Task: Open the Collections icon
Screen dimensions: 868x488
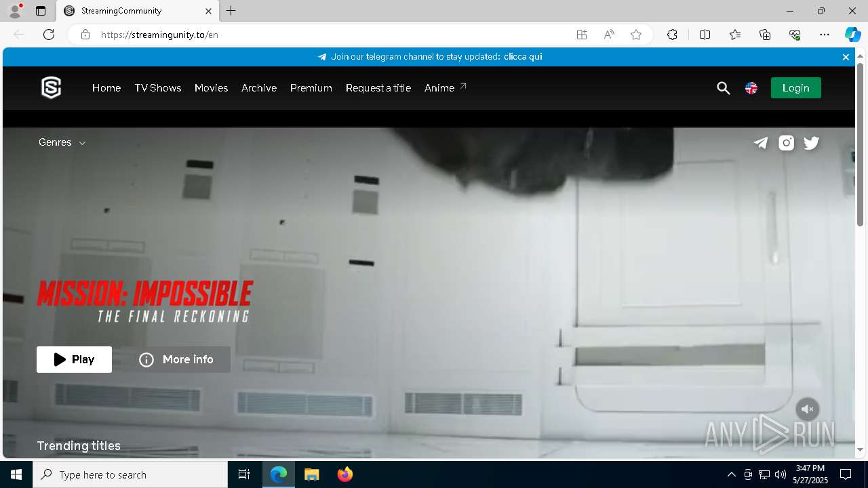Action: (x=765, y=35)
